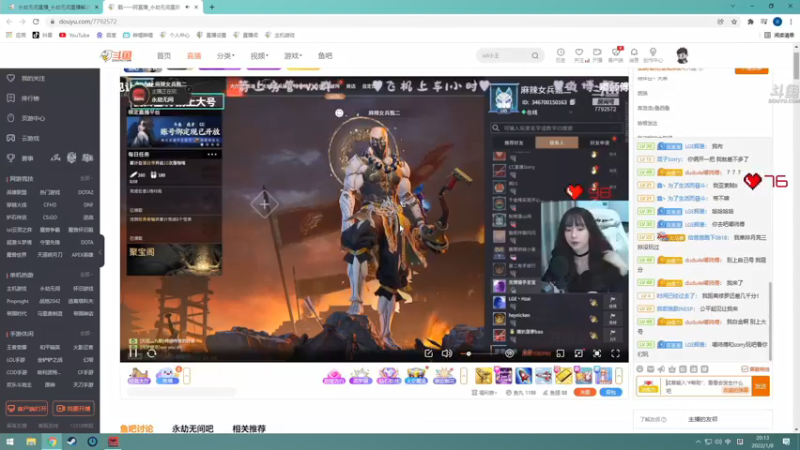Open the 消息 notification bell icon
Viewport: 800px width, 450px height.
click(x=634, y=55)
